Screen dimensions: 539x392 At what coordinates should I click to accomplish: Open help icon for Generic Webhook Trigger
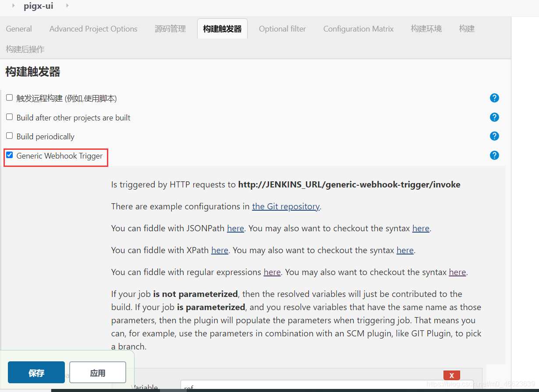point(494,155)
